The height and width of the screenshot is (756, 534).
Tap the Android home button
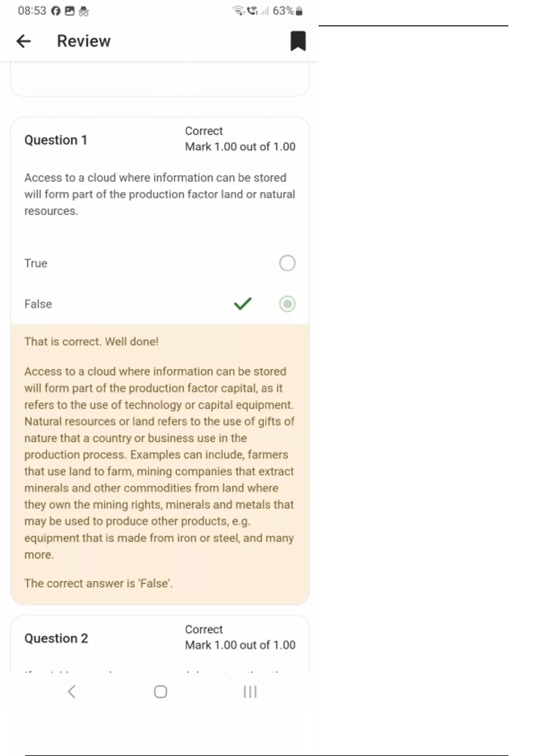pos(160,692)
